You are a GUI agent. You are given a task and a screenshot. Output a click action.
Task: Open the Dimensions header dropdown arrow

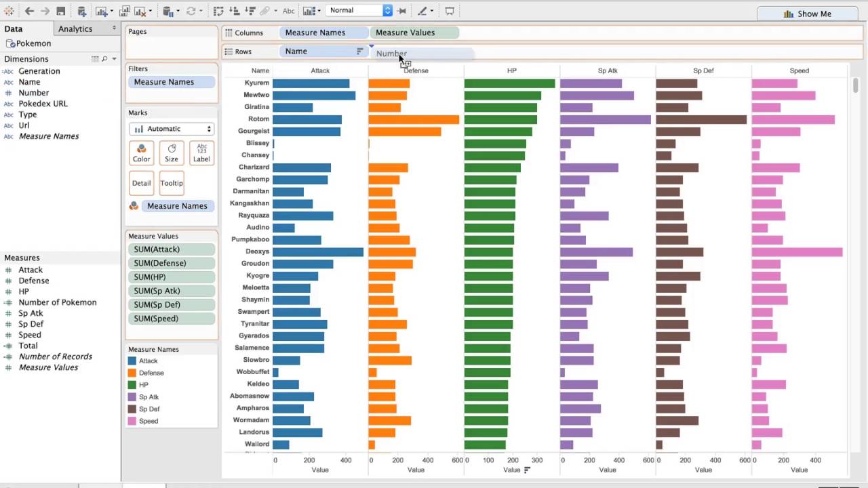pos(114,59)
